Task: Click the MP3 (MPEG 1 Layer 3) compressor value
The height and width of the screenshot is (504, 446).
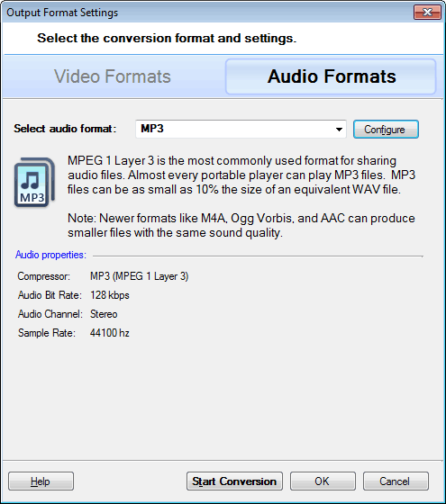Action: tap(139, 276)
